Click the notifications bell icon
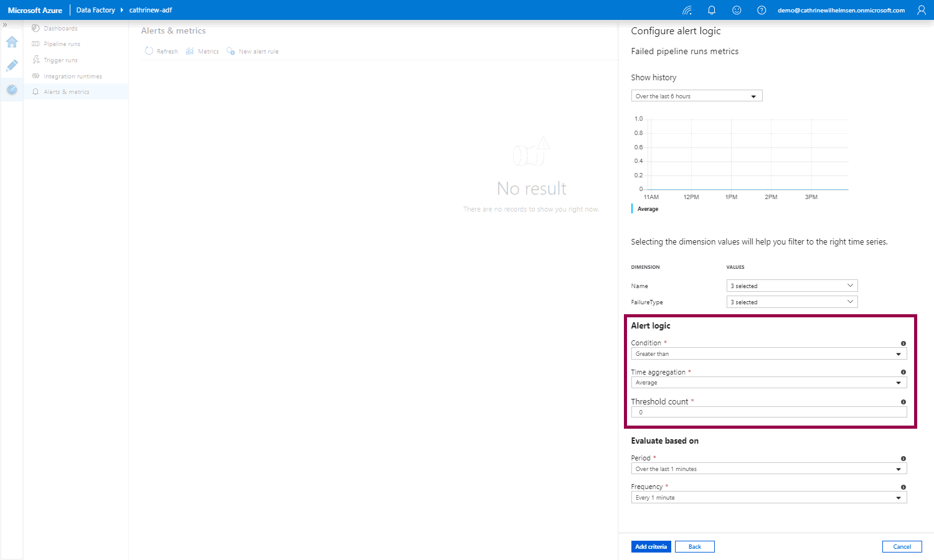This screenshot has width=934, height=560. coord(712,10)
